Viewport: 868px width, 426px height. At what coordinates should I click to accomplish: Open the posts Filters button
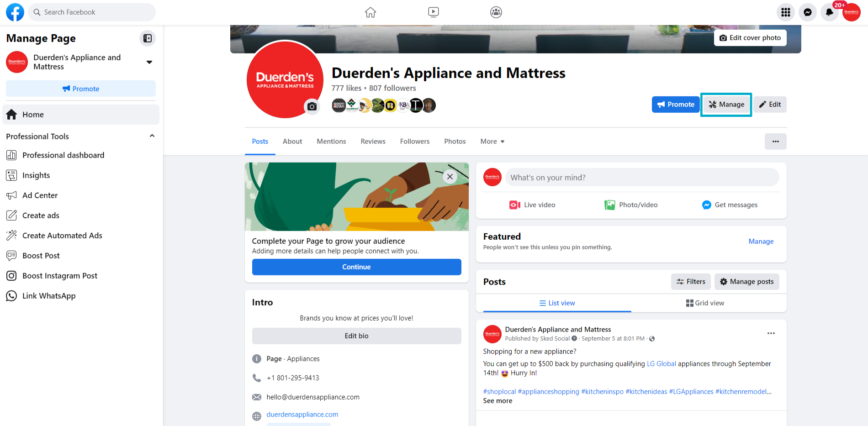point(691,282)
